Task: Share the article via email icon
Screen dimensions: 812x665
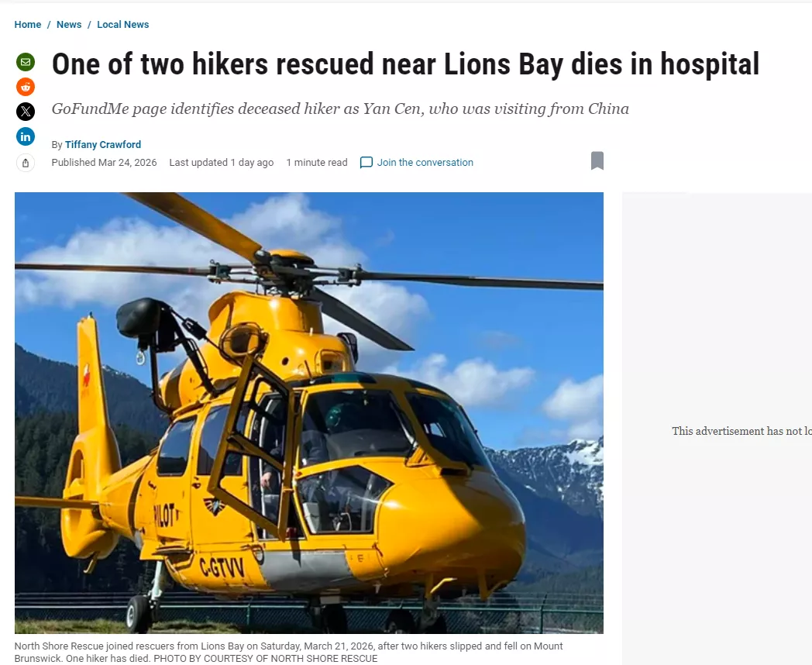Action: pos(26,62)
